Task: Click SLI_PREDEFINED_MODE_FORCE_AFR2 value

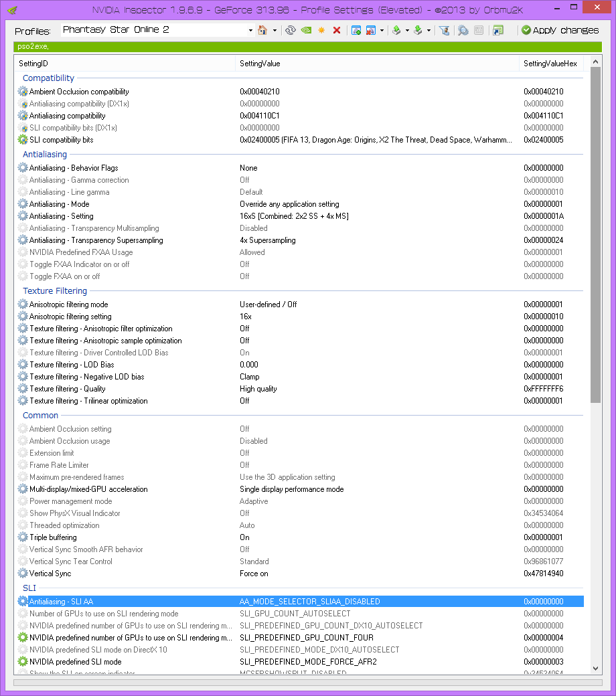Action: point(308,662)
